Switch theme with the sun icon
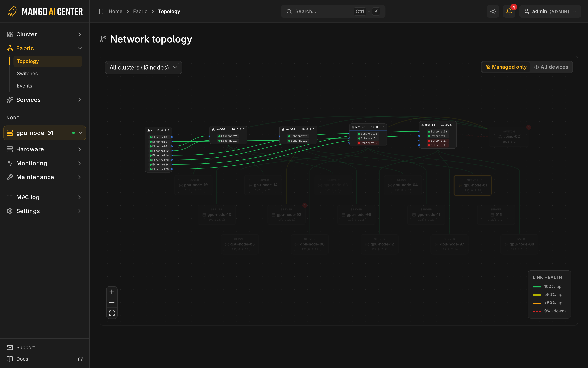The image size is (588, 368). [493, 11]
